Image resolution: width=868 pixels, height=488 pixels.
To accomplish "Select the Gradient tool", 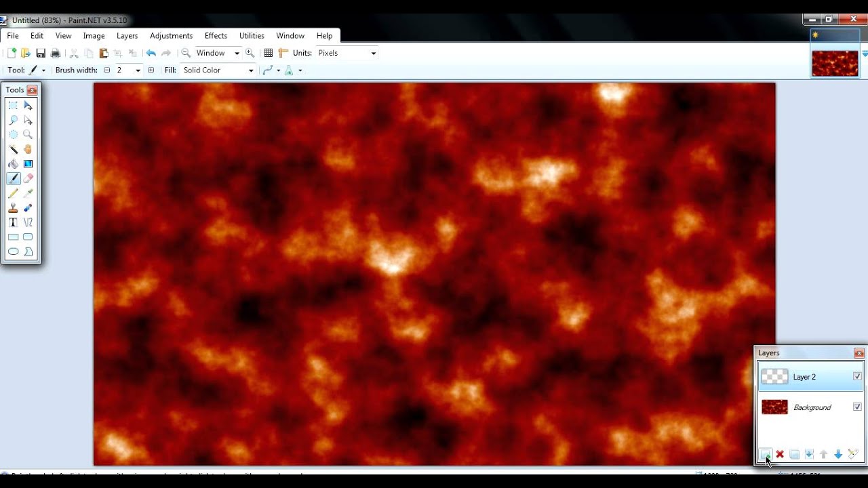I will click(28, 164).
